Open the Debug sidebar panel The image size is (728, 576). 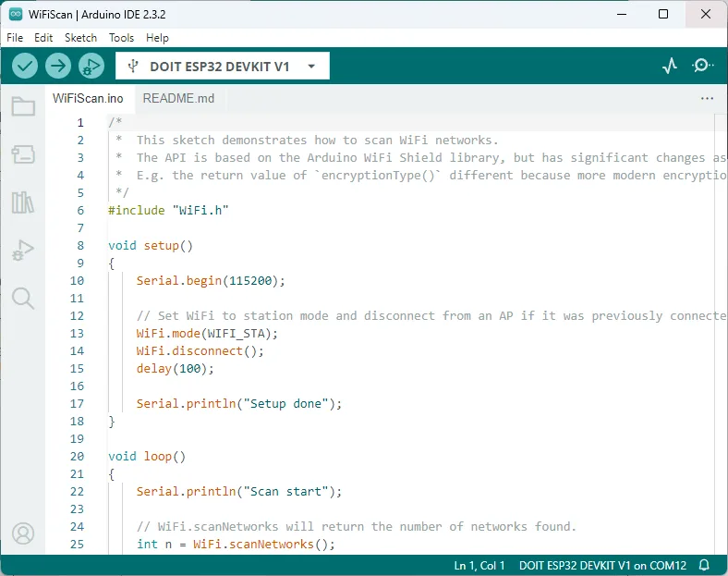tap(23, 251)
